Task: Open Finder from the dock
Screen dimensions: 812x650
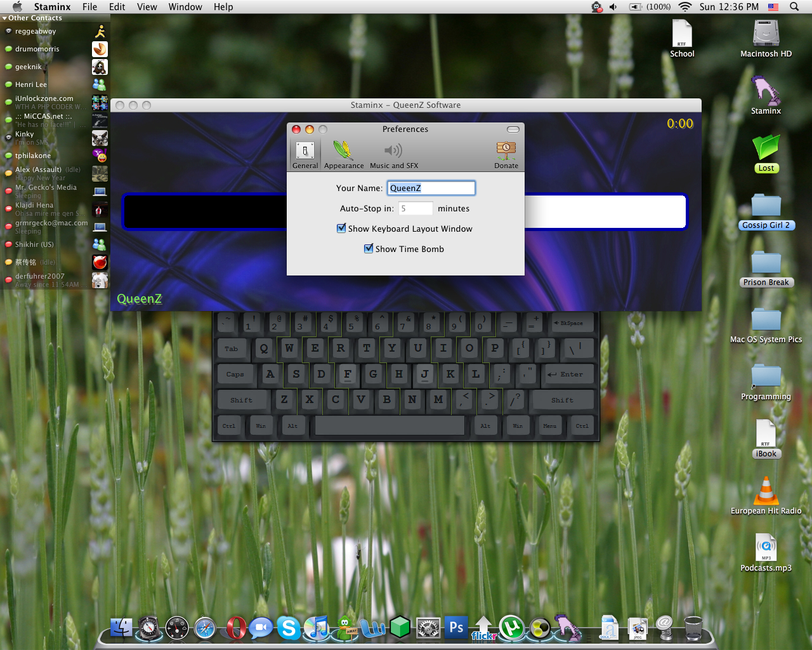Action: (121, 627)
